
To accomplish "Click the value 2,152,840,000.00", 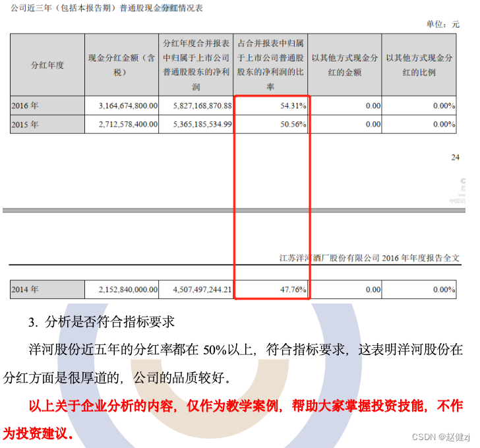I will [128, 290].
